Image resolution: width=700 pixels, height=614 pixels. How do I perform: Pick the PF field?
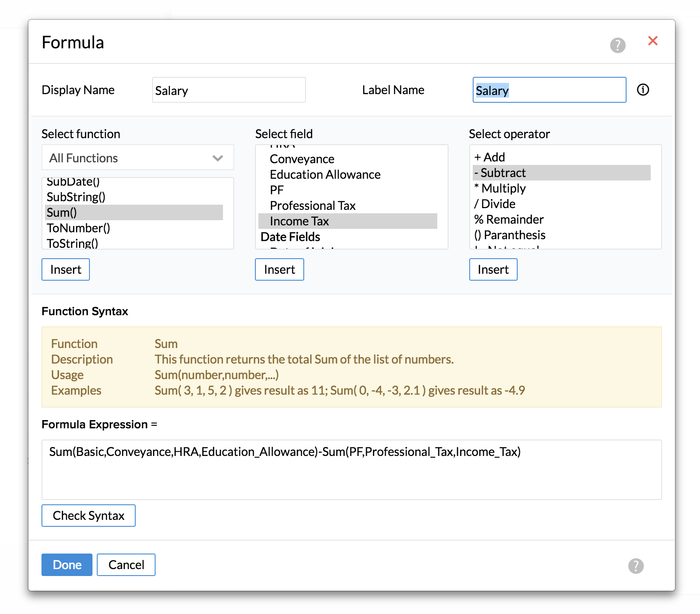(x=277, y=190)
